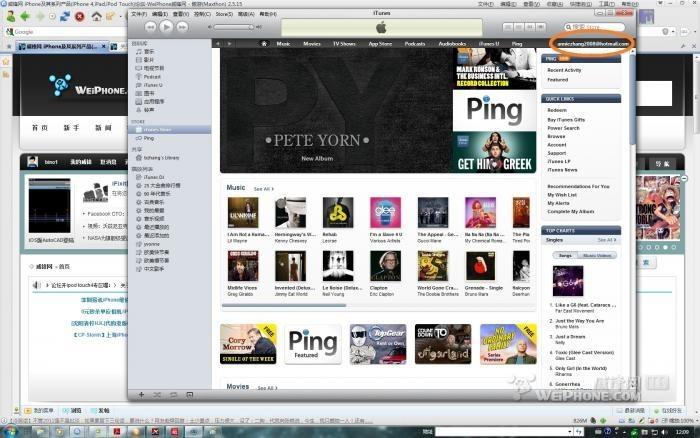This screenshot has width=700, height=438.
Task: Switch to the Music store tab
Action: [283, 44]
